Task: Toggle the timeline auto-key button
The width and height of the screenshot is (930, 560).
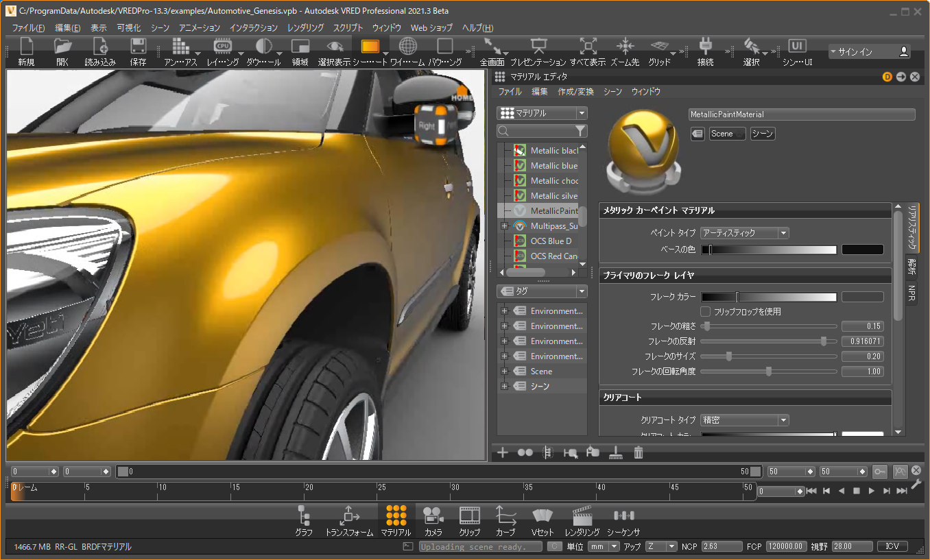Action: [880, 472]
